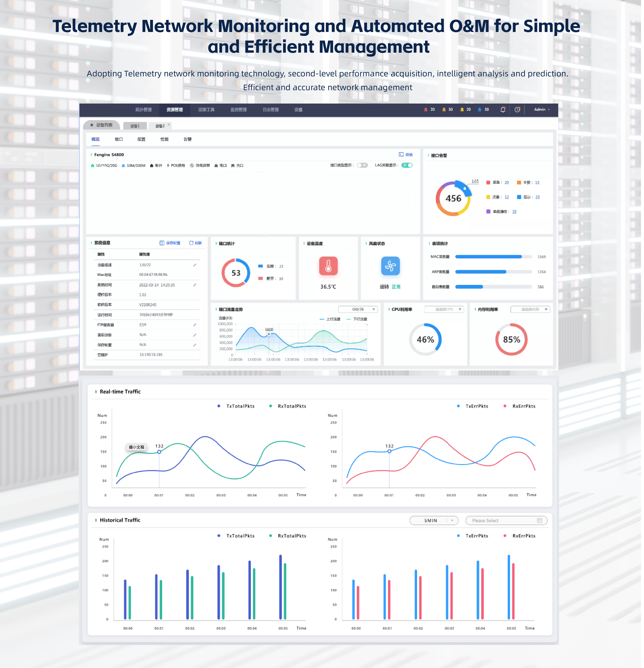
Task: Switch to the 监控管理 menu
Action: tap(239, 110)
